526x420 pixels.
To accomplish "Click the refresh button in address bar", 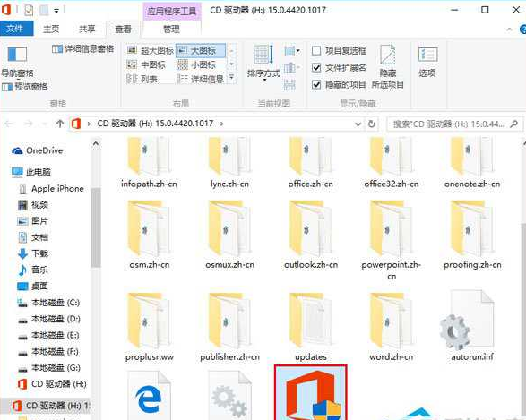I will (371, 124).
